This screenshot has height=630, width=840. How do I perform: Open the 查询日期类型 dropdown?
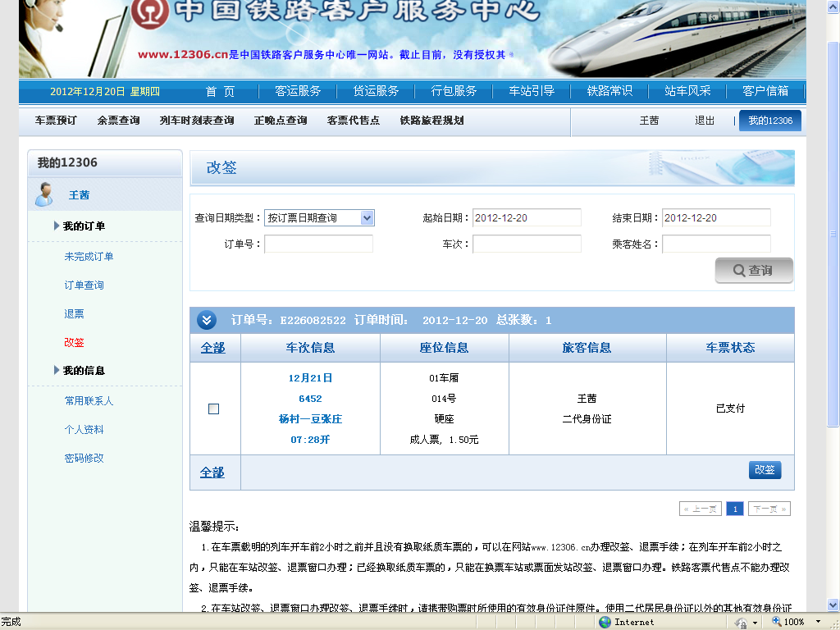[319, 218]
